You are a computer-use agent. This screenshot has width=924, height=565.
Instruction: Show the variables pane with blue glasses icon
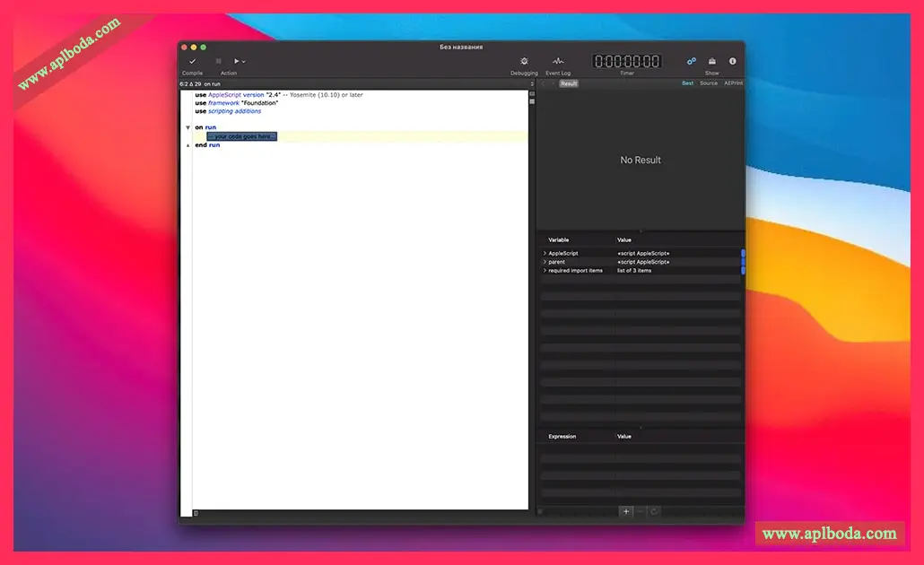coord(692,61)
